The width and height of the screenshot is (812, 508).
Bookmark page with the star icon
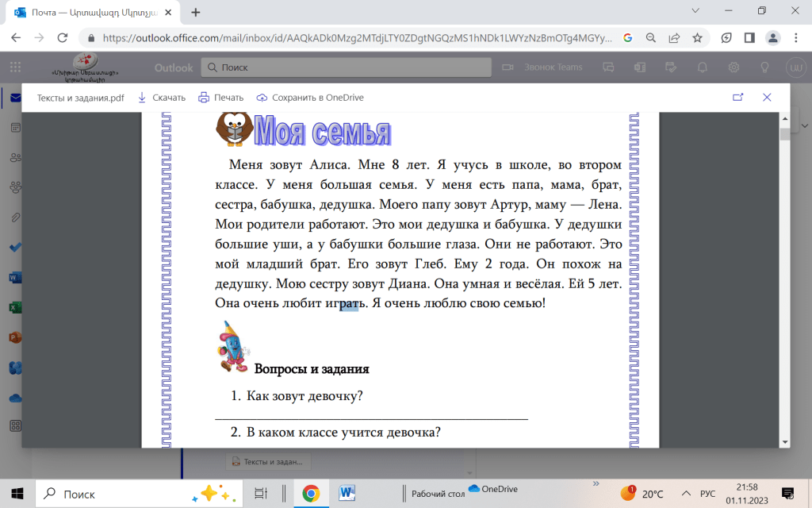[697, 37]
